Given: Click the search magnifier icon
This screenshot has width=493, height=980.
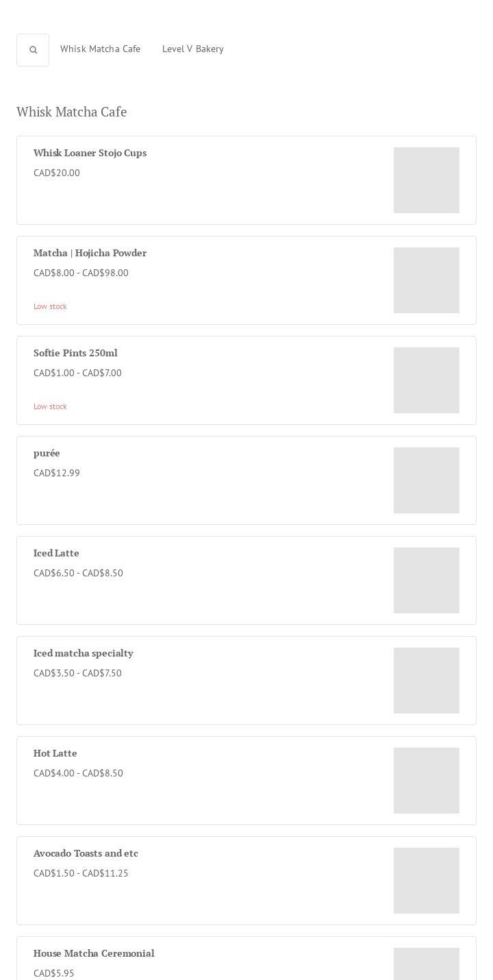Looking at the screenshot, I should pos(33,50).
